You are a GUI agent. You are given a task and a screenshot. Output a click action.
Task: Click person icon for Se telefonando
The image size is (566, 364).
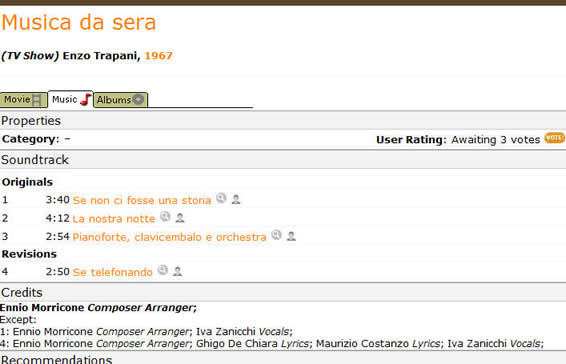coord(177,272)
